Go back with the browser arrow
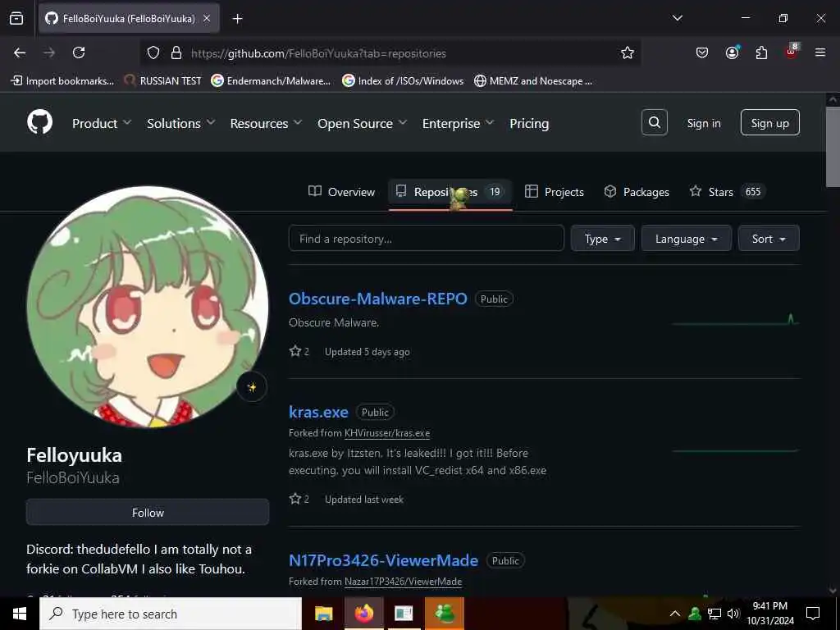The height and width of the screenshot is (630, 840). [20, 52]
